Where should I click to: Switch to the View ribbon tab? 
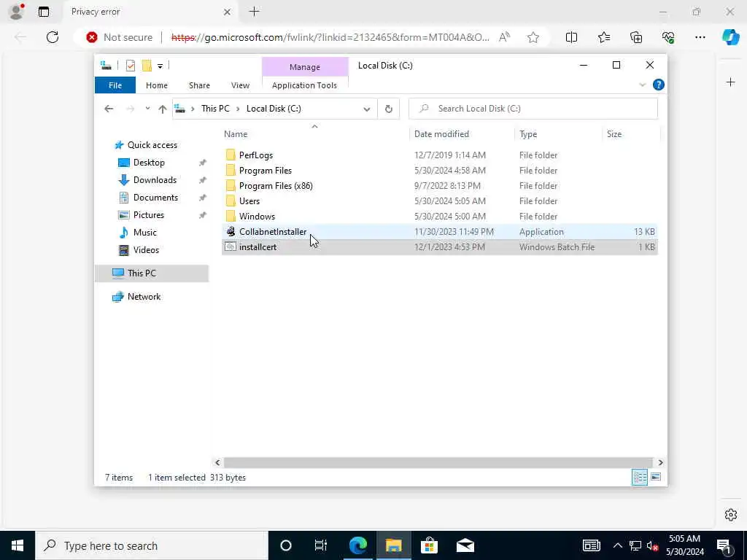tap(240, 85)
